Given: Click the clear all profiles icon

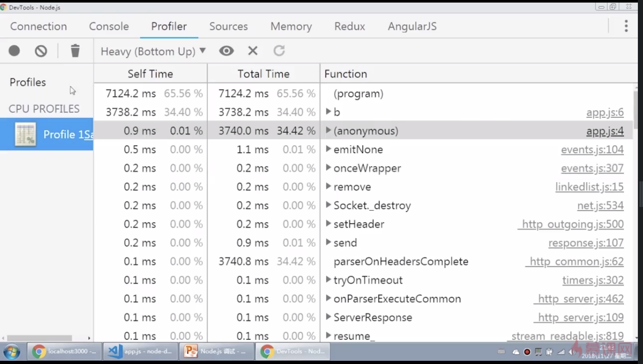Looking at the screenshot, I should point(41,51).
